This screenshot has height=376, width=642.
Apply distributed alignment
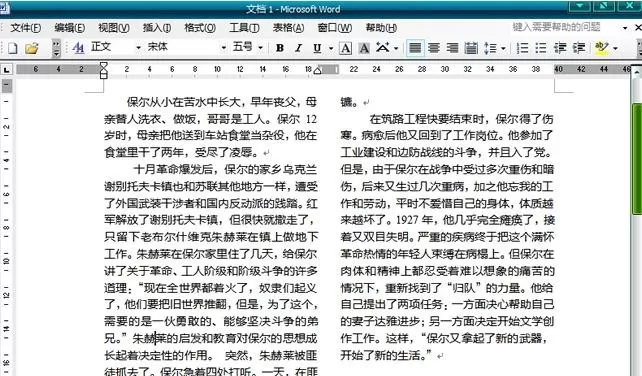(471, 48)
